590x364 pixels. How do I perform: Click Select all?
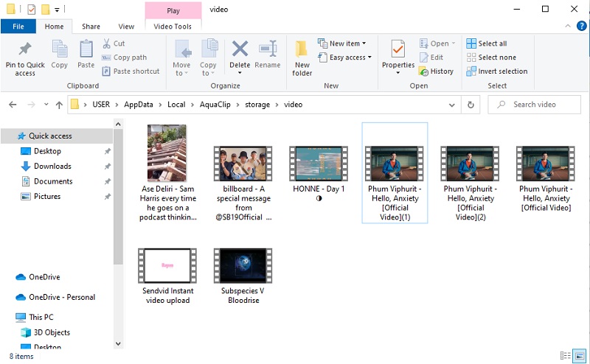(487, 43)
